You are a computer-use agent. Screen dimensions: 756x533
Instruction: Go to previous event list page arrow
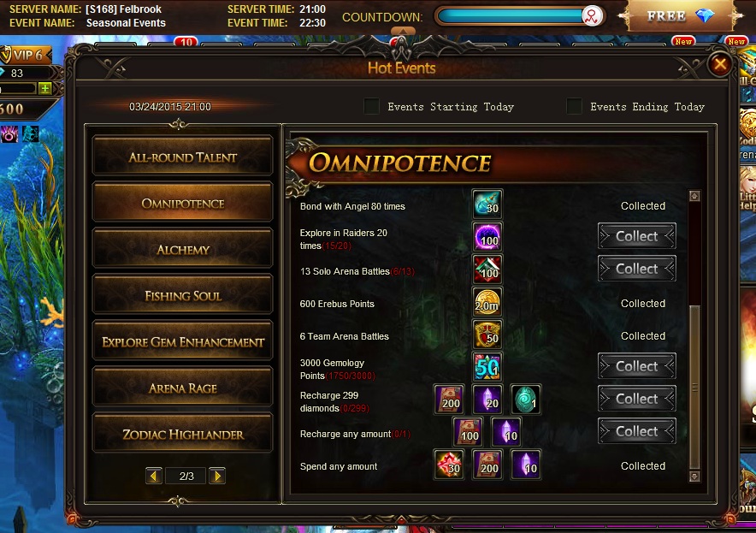point(154,476)
